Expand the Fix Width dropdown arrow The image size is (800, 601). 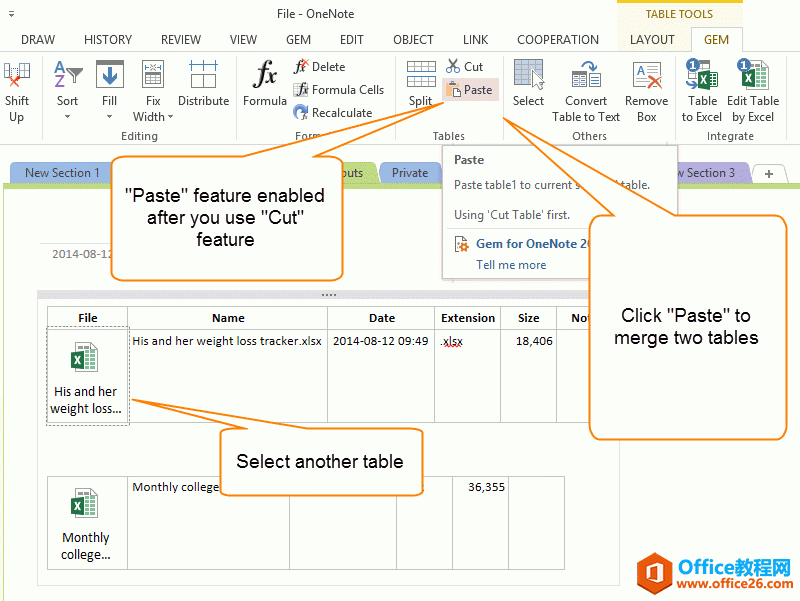[170, 117]
